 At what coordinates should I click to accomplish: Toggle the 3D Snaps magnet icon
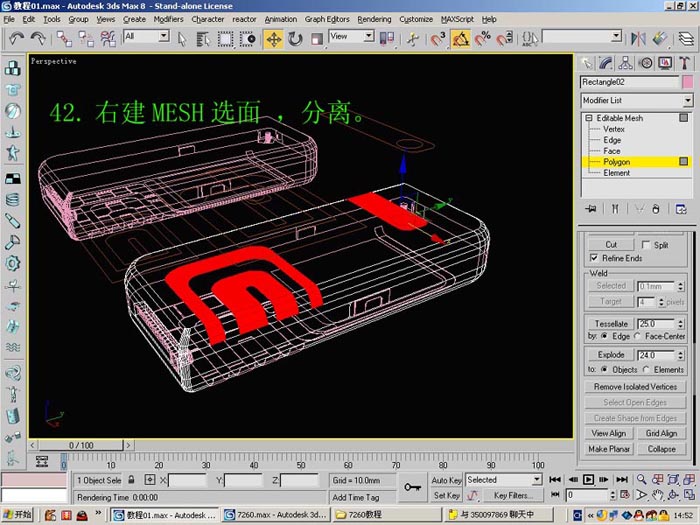(438, 39)
